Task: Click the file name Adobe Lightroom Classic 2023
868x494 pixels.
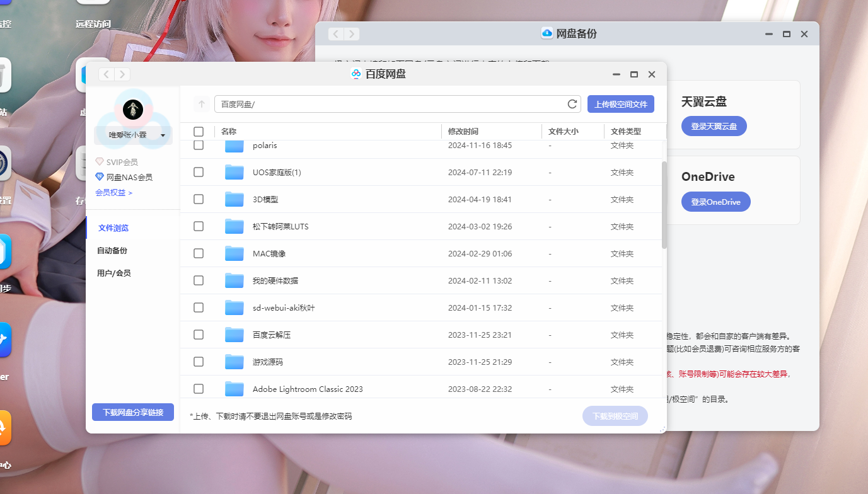Action: tap(308, 389)
